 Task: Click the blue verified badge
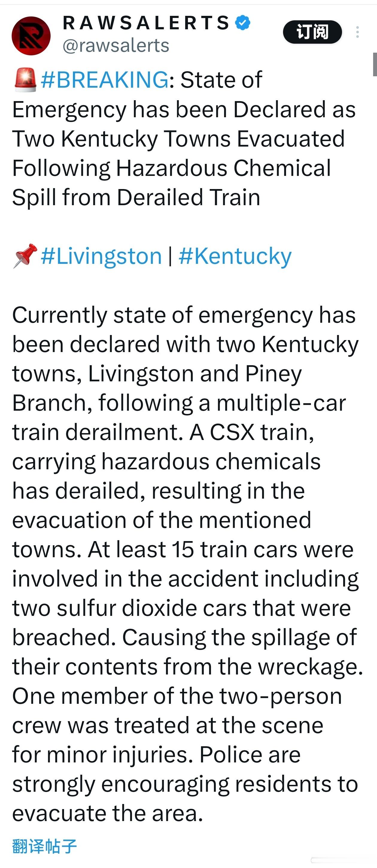(243, 22)
